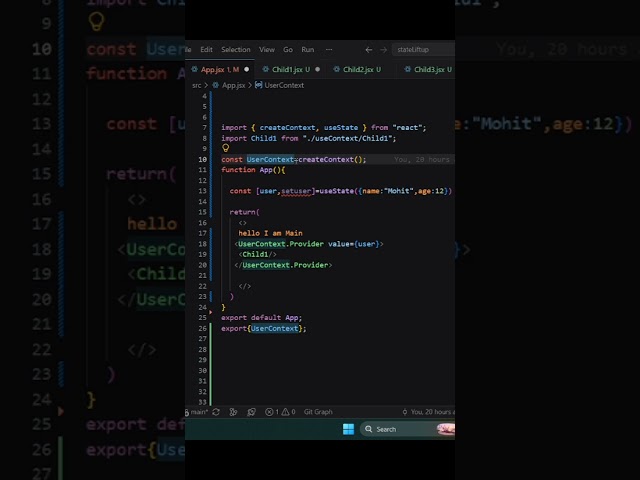Open the Windows Start menu
Image resolution: width=640 pixels, height=480 pixels.
click(349, 429)
